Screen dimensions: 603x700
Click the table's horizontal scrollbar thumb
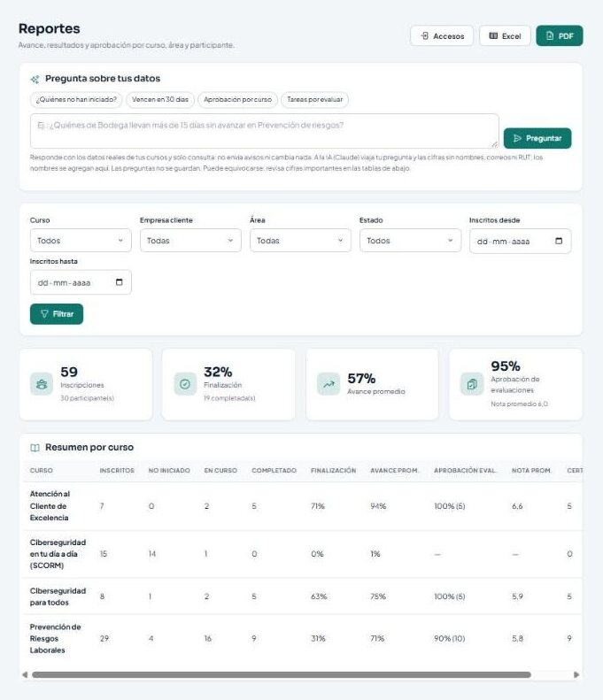pos(282,674)
